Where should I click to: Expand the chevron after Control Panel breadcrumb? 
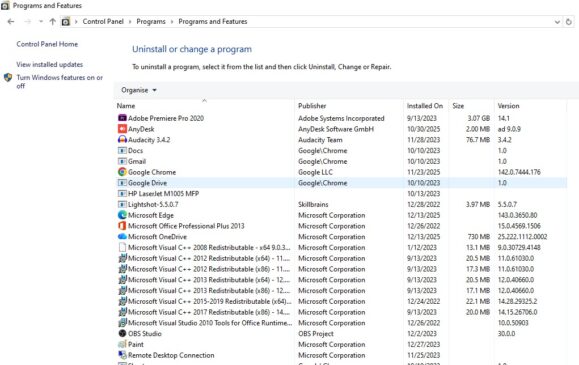130,22
